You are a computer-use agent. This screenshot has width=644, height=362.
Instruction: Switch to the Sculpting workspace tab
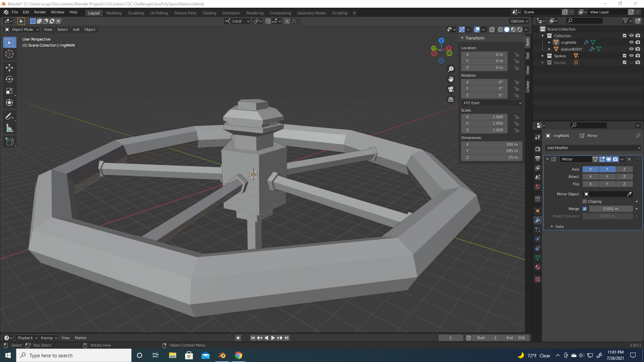point(136,13)
